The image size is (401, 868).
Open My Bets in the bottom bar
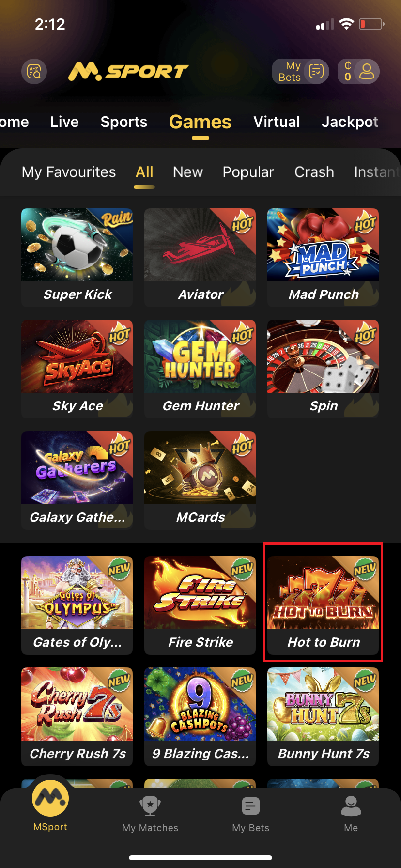(x=251, y=815)
